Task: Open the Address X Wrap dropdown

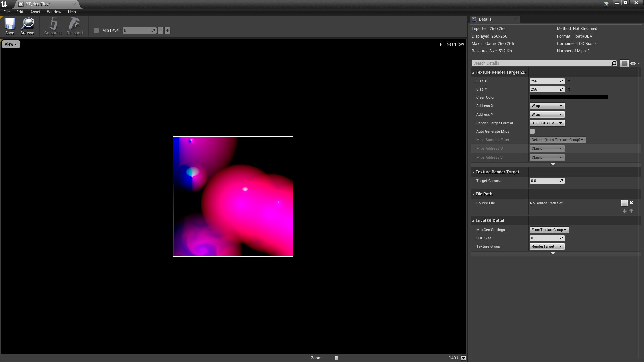Action: 547,106
